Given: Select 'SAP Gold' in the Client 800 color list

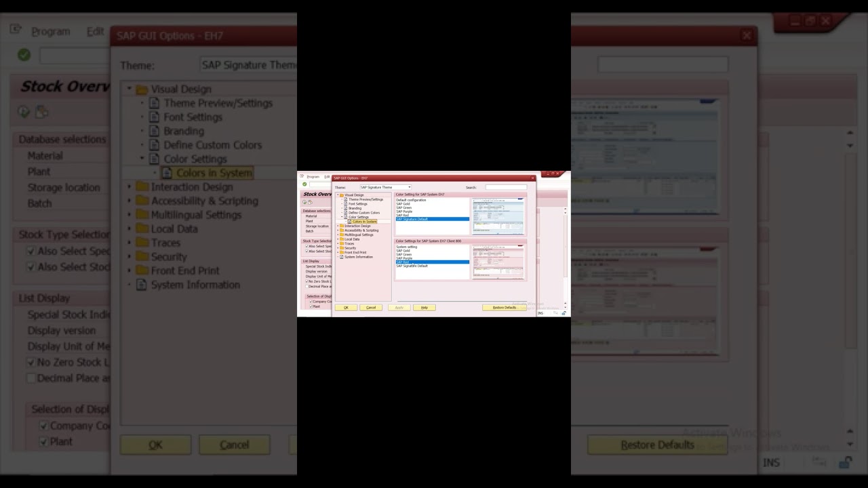Looking at the screenshot, I should pyautogui.click(x=433, y=251).
